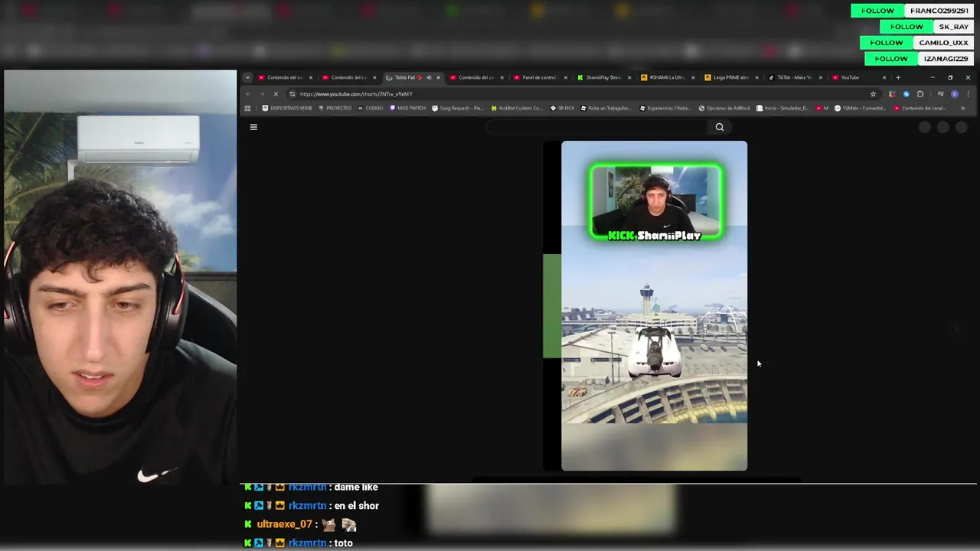The width and height of the screenshot is (980, 551).
Task: Click chat message "dame like"
Action: 356,487
